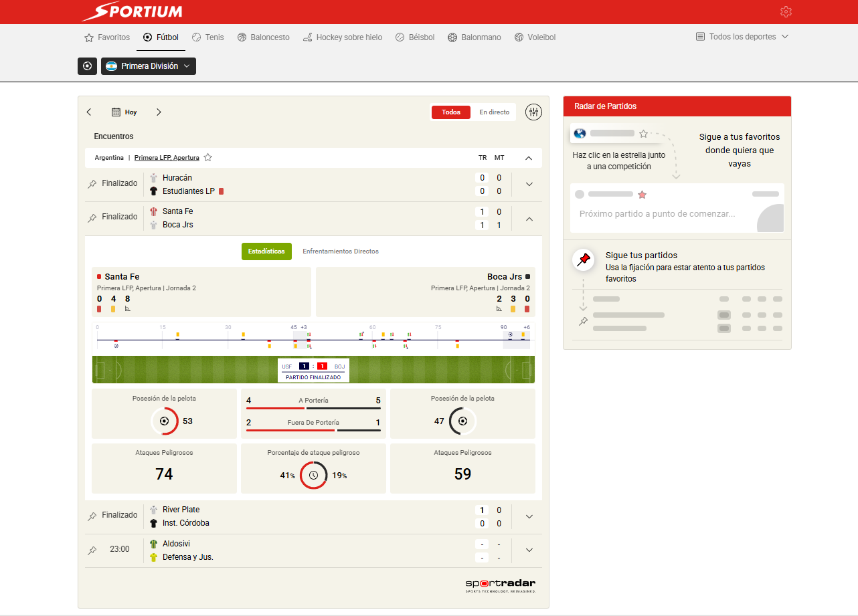858x616 pixels.
Task: Select the En directo filter
Action: (x=494, y=112)
